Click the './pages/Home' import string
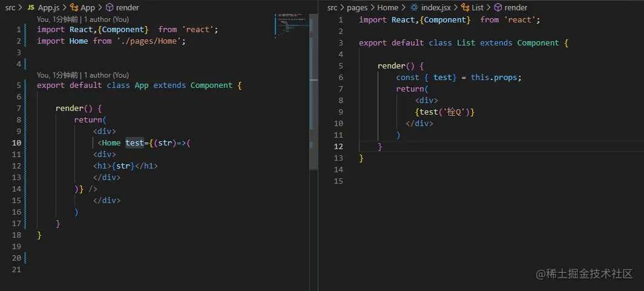Viewport: 644px width, 291px height. 149,41
